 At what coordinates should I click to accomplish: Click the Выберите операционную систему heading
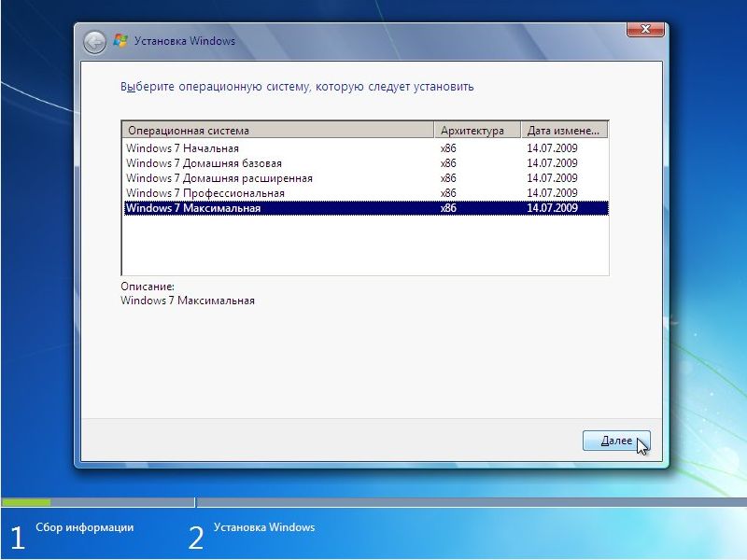(297, 87)
